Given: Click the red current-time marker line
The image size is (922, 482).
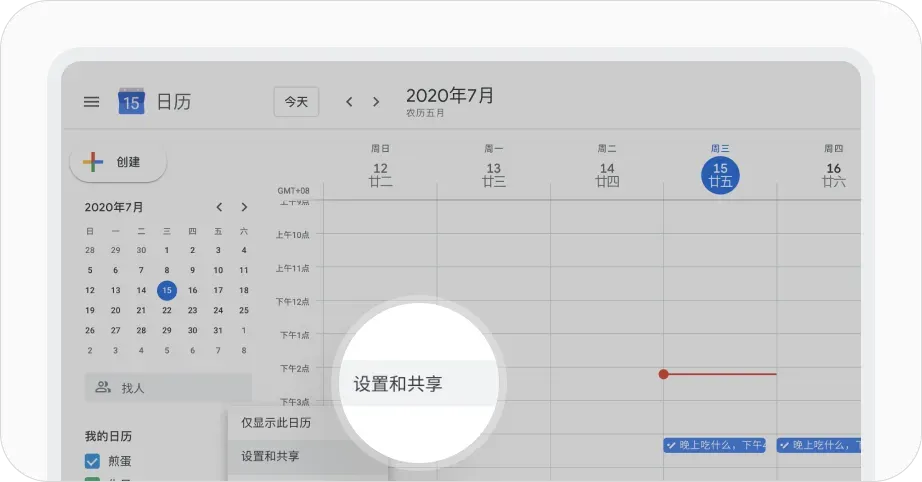Looking at the screenshot, I should [x=720, y=374].
